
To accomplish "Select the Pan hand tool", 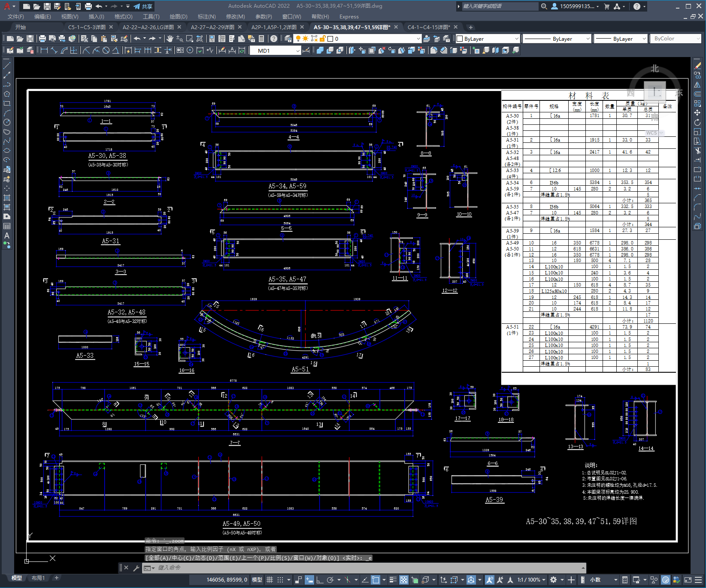I will 170,39.
